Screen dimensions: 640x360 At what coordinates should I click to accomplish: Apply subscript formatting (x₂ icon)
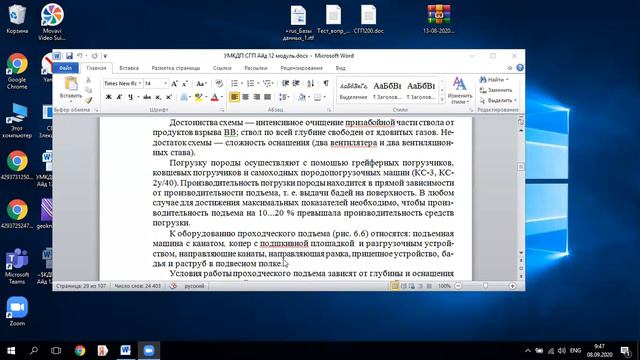point(158,97)
